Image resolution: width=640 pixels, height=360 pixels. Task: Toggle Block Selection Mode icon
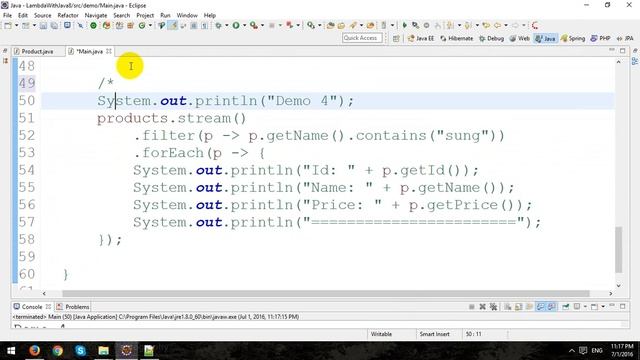(x=193, y=25)
